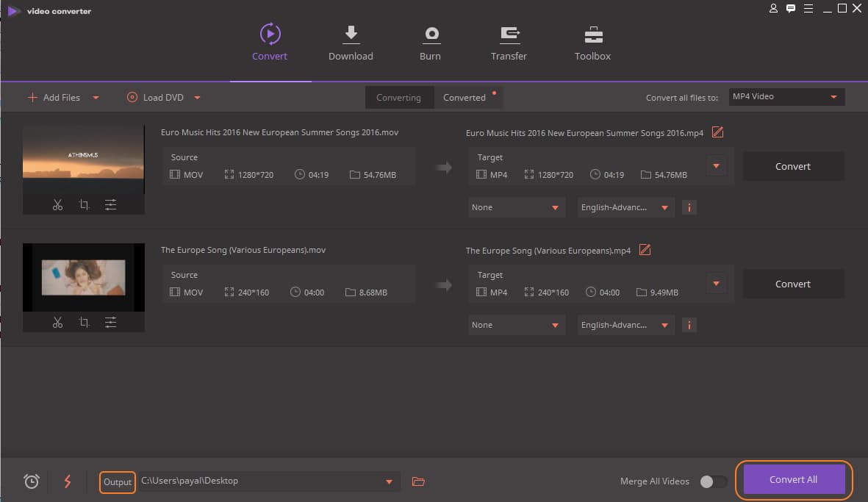Expand the output path C:\Users\payal\Desktop dropdown
868x502 pixels.
point(389,481)
